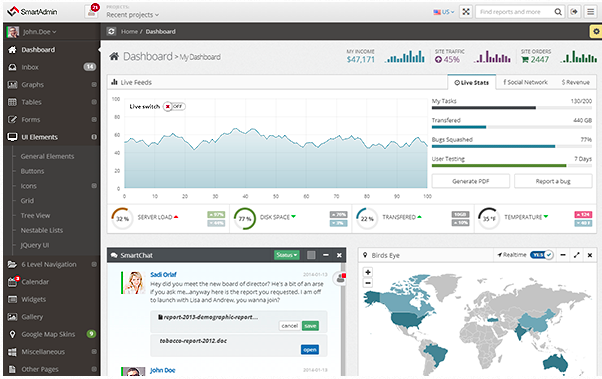
Task: Zoom in on the Birds Eye map
Action: (367, 272)
